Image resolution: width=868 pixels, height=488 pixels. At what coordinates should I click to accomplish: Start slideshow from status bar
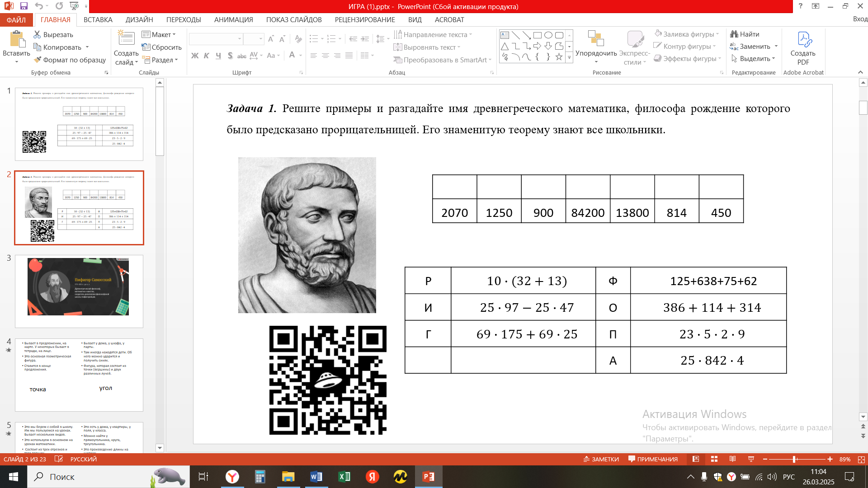[751, 459]
